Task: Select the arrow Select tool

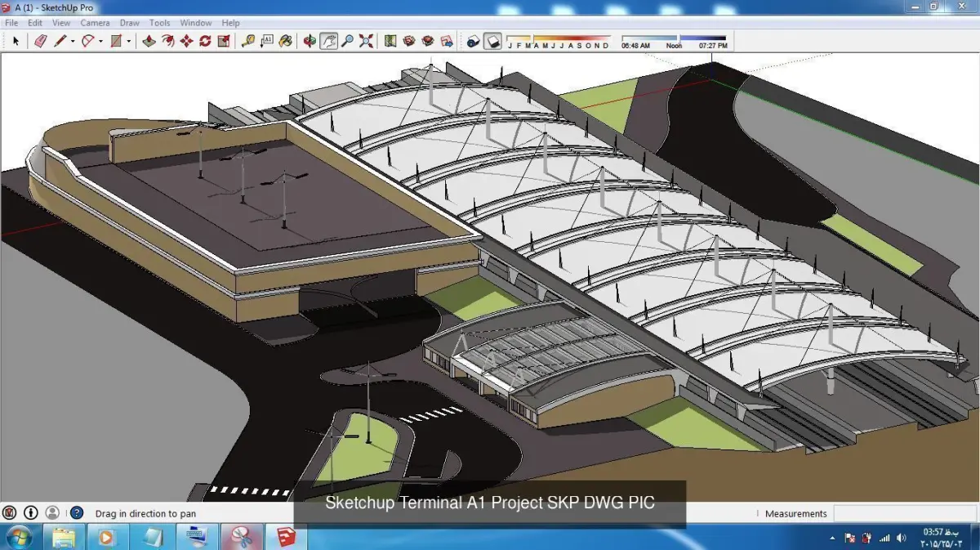Action: pos(16,41)
